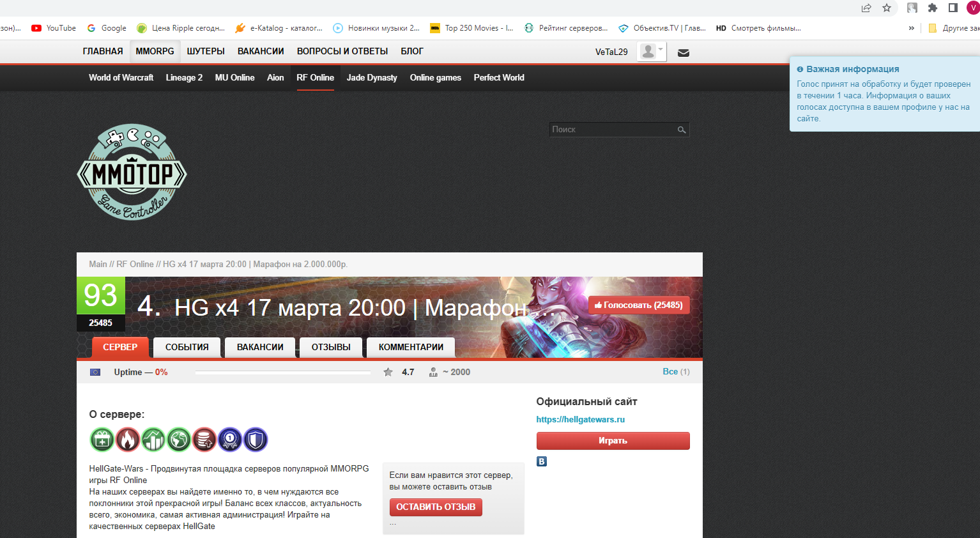The image size is (980, 538).
Task: Click the Важная информация notification box
Action: tap(885, 94)
